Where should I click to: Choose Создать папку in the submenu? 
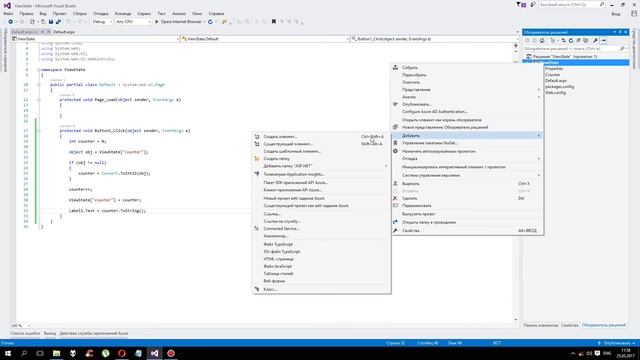pos(321,158)
